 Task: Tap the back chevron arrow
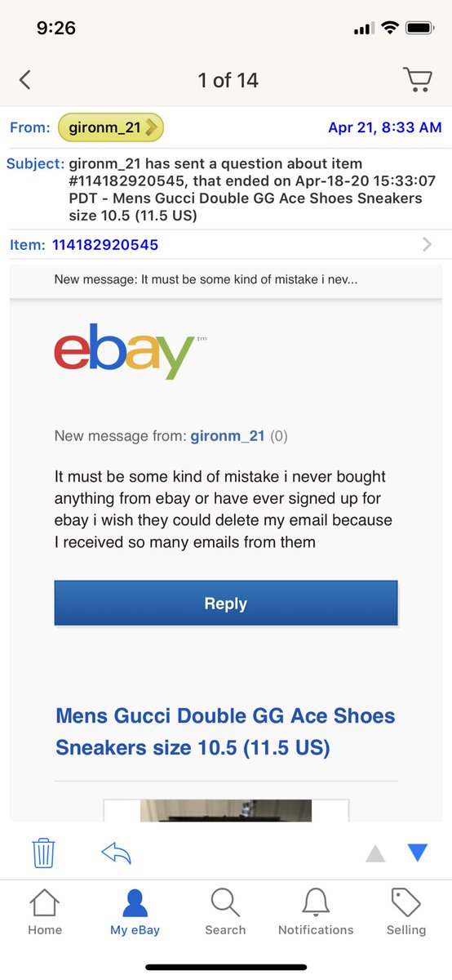click(x=24, y=80)
